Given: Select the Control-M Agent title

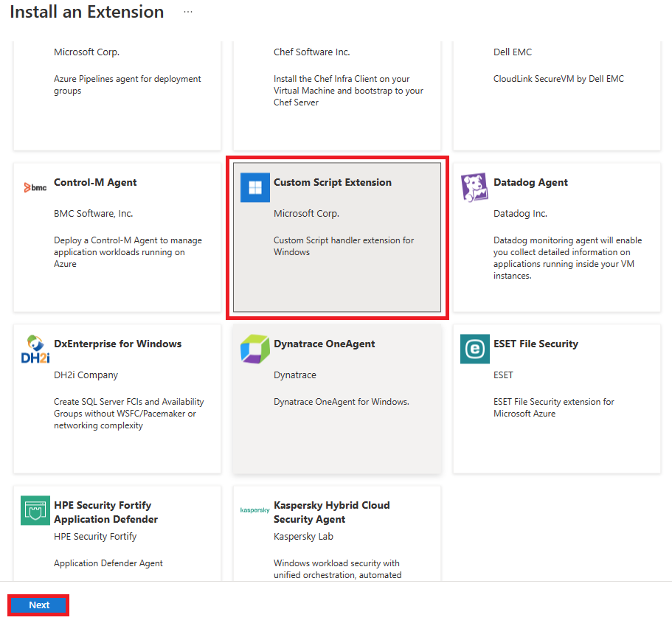Looking at the screenshot, I should [95, 183].
